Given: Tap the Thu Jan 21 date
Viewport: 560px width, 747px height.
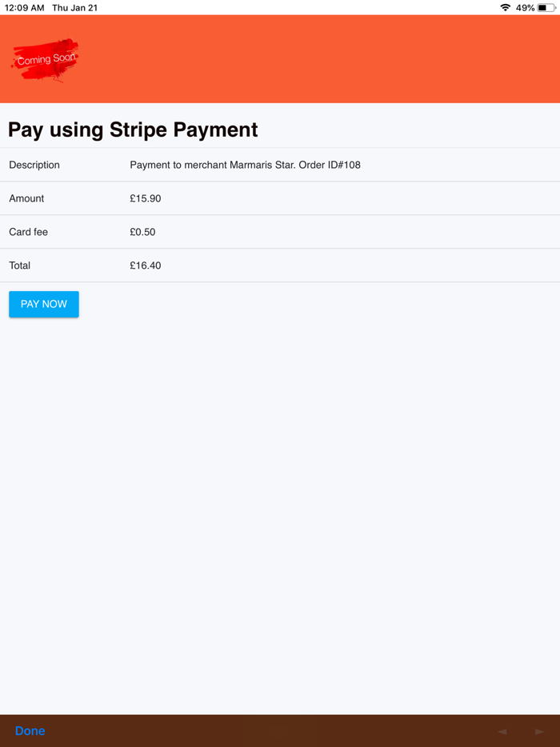Looking at the screenshot, I should (x=75, y=8).
